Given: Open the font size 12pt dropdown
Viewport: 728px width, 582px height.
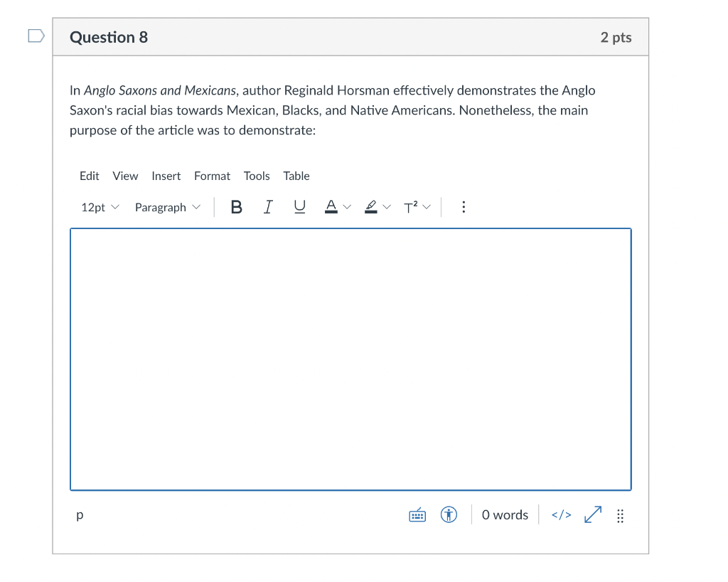Looking at the screenshot, I should click(x=100, y=208).
